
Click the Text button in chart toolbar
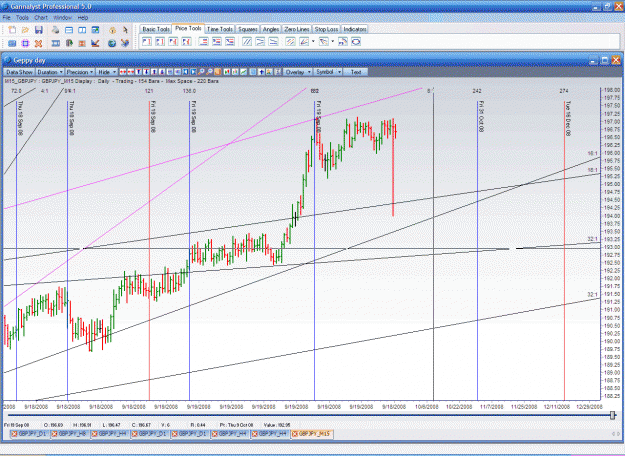[356, 72]
